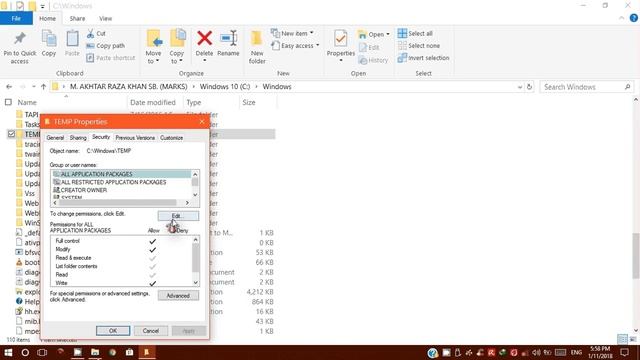Go back with the back arrow
640x360 pixels.
coord(9,87)
